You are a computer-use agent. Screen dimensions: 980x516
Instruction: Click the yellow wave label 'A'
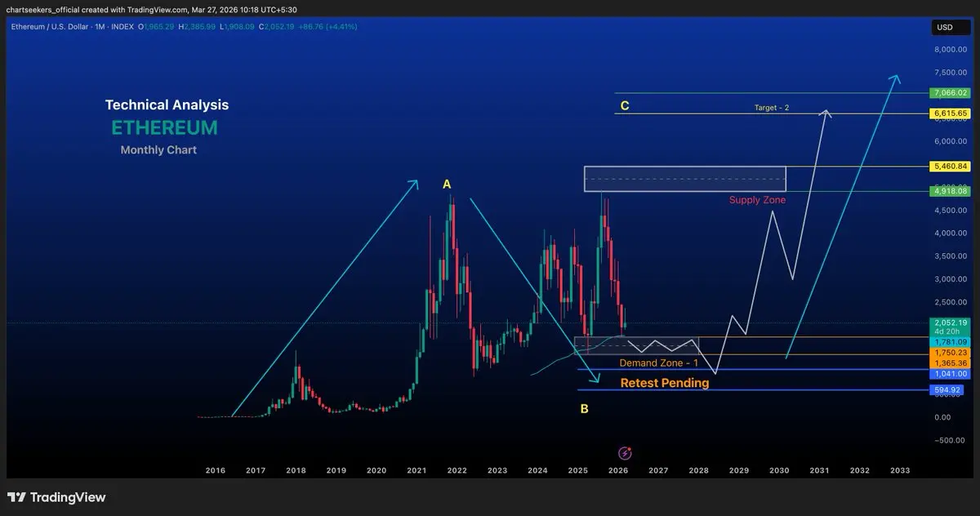coord(447,185)
